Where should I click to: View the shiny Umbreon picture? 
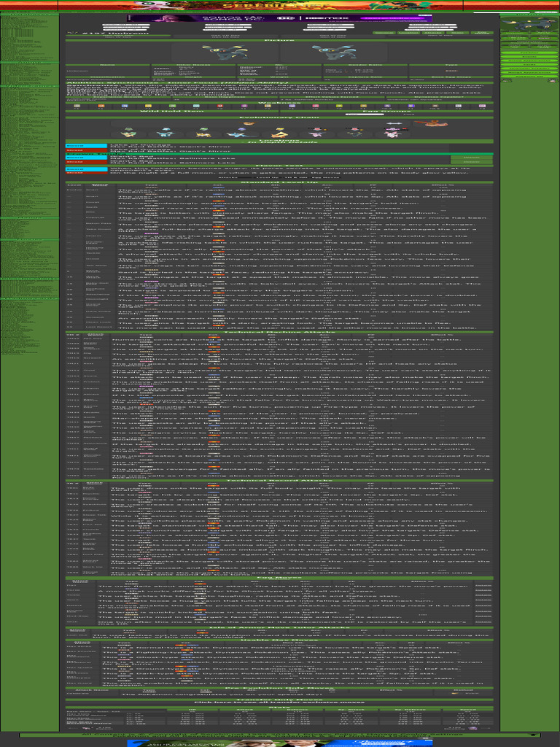click(334, 53)
